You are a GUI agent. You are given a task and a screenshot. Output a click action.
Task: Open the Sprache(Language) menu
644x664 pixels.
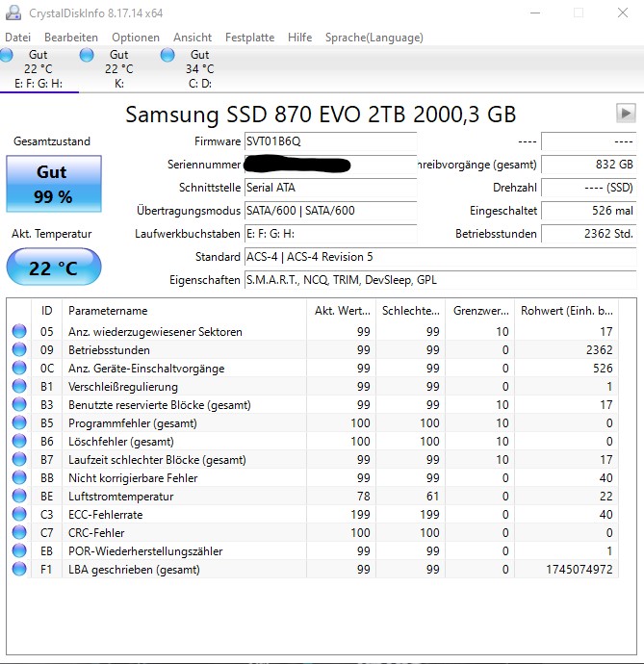coord(374,38)
